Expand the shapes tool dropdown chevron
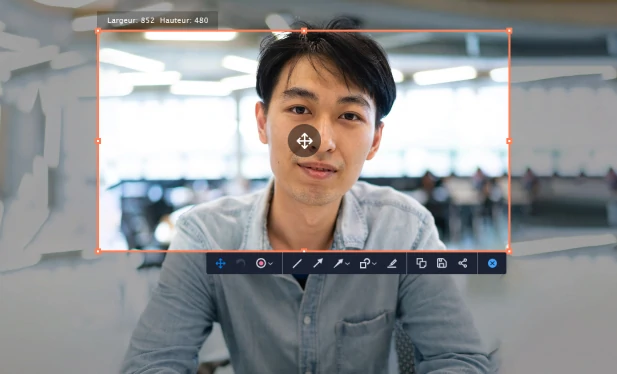This screenshot has width=617, height=374. [x=374, y=263]
